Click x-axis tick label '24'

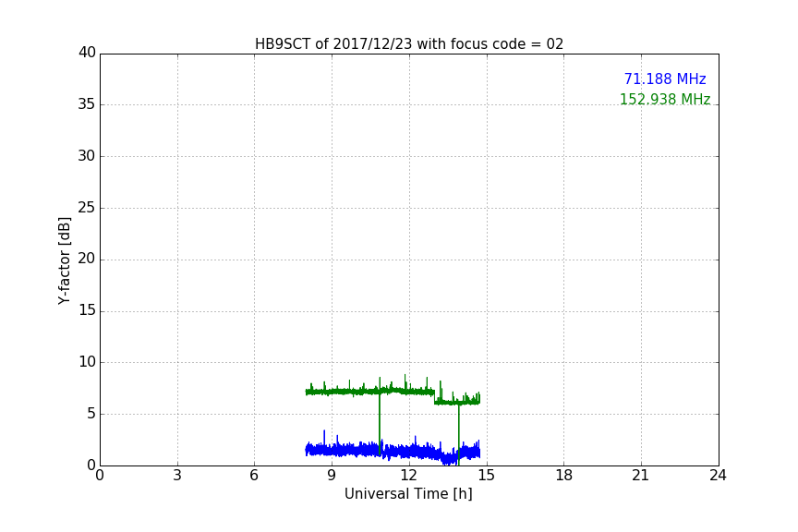tap(718, 476)
